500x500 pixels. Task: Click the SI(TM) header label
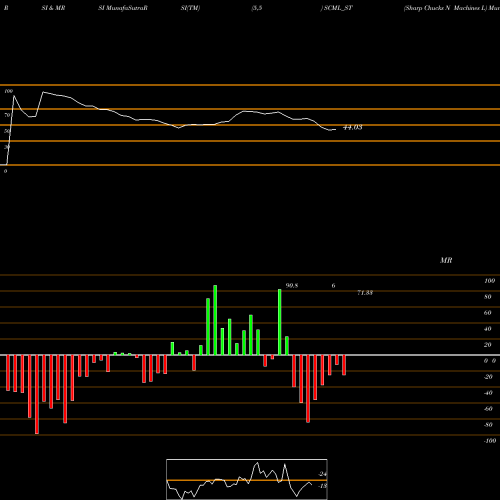(x=190, y=8)
